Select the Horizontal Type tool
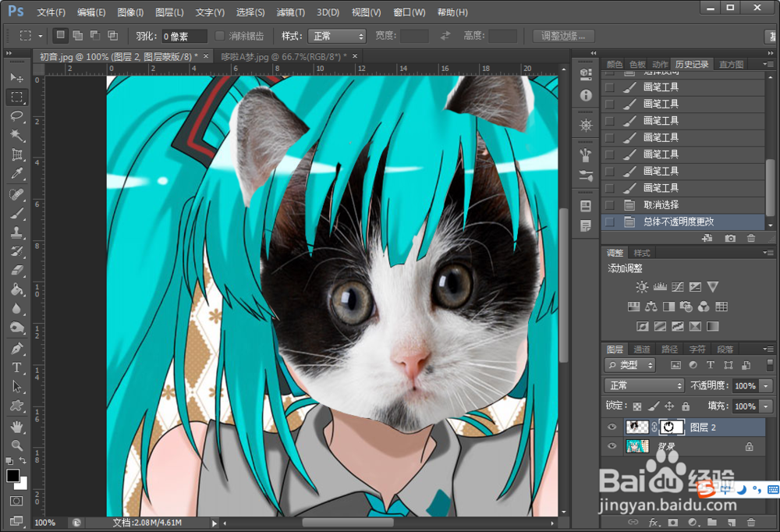This screenshot has width=780, height=532. tap(16, 367)
